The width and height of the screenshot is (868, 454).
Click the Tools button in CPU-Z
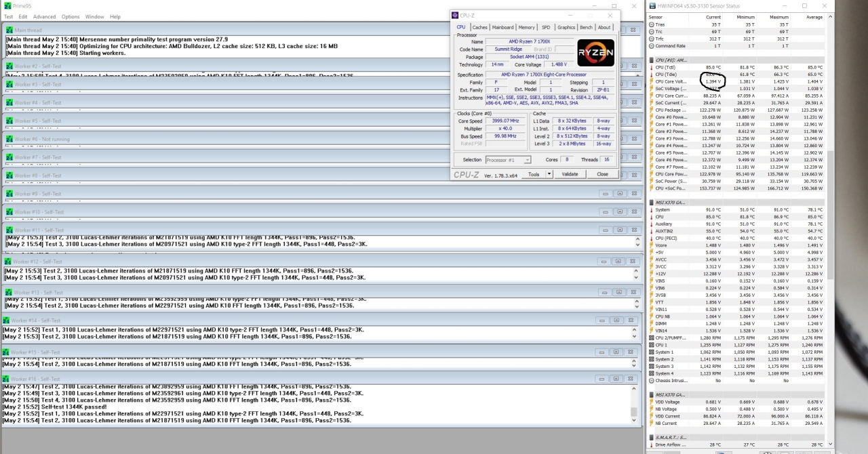tap(534, 174)
